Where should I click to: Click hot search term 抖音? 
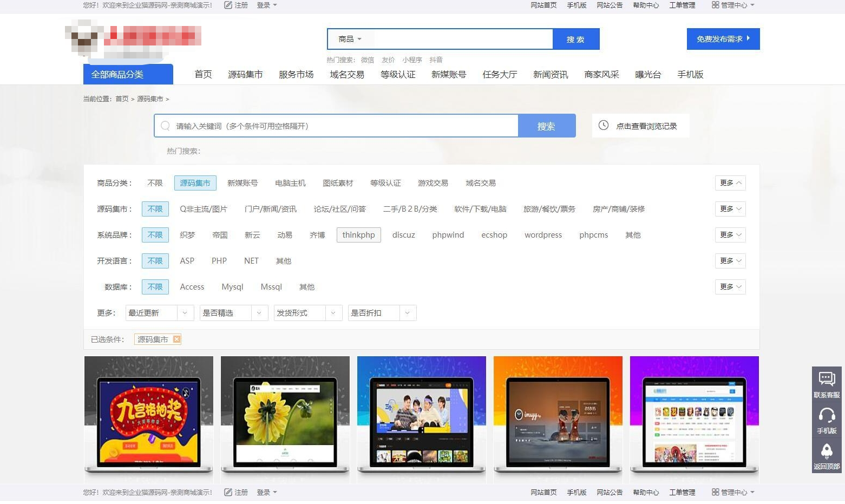(x=436, y=60)
